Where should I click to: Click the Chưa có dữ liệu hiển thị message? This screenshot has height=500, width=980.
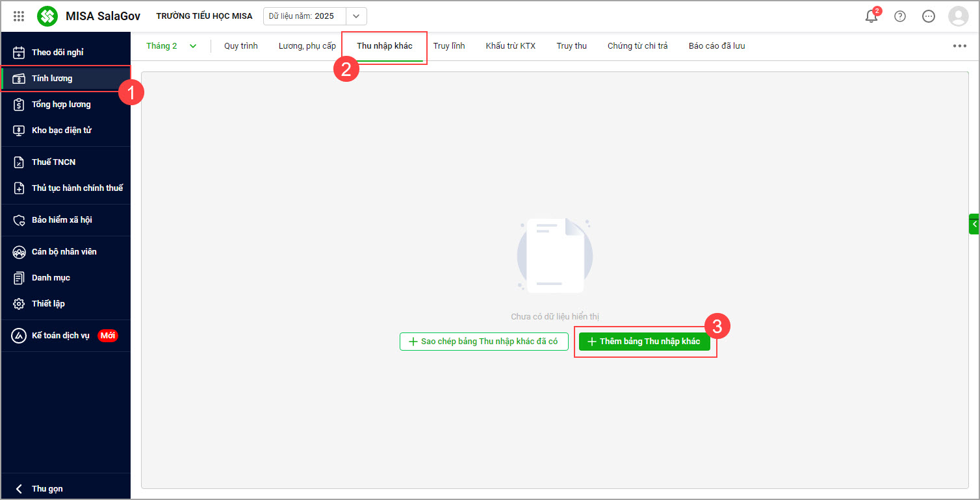pyautogui.click(x=555, y=317)
